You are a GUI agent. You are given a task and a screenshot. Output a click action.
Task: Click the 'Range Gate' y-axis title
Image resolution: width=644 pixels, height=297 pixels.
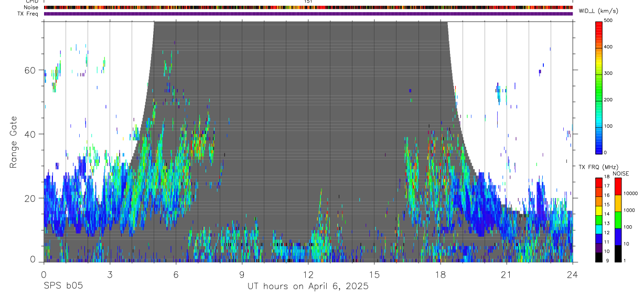[14, 142]
